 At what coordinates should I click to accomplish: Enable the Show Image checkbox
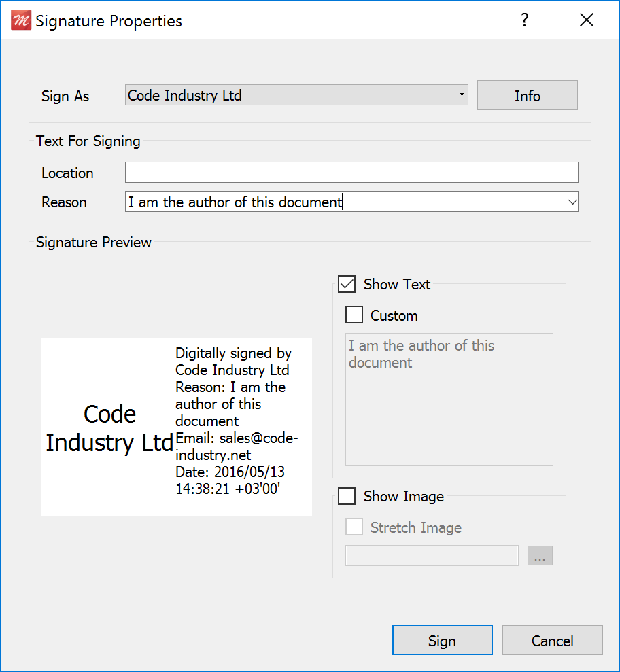click(x=347, y=497)
